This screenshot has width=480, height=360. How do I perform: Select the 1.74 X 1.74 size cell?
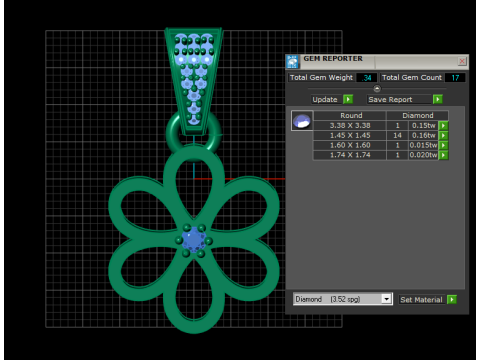tap(350, 155)
